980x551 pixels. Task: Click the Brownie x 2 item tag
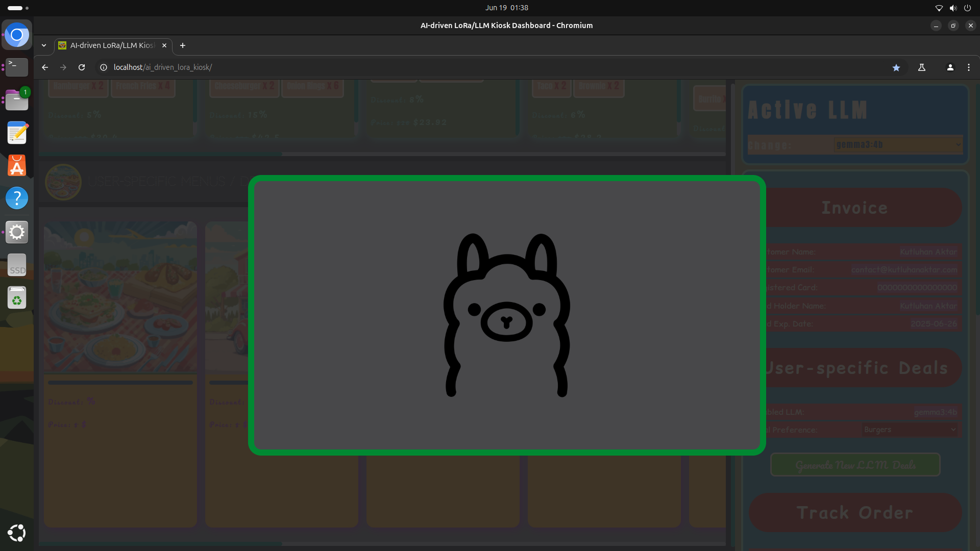(599, 86)
